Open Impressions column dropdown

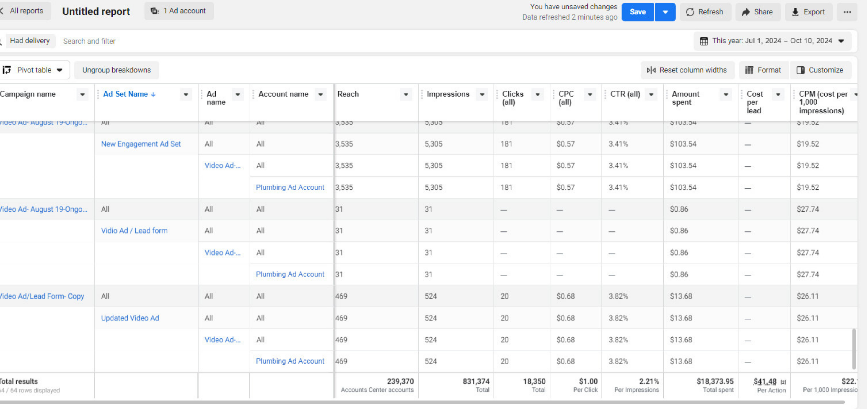pos(482,95)
